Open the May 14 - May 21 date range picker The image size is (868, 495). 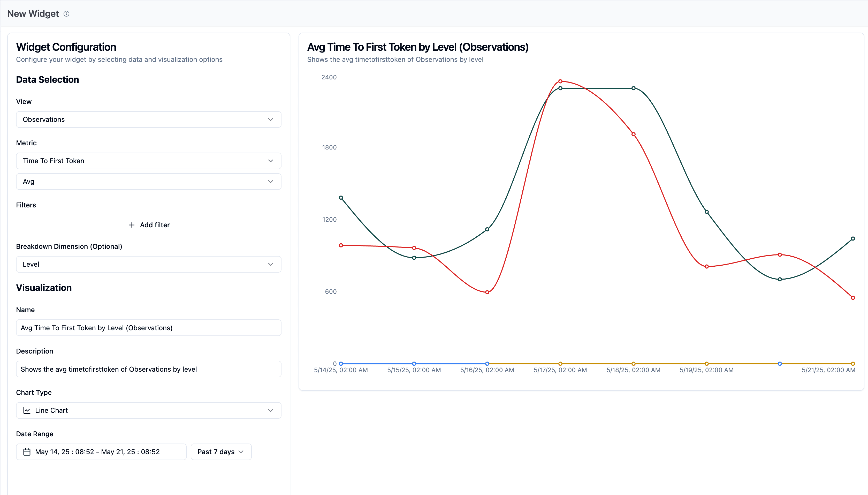(x=101, y=452)
